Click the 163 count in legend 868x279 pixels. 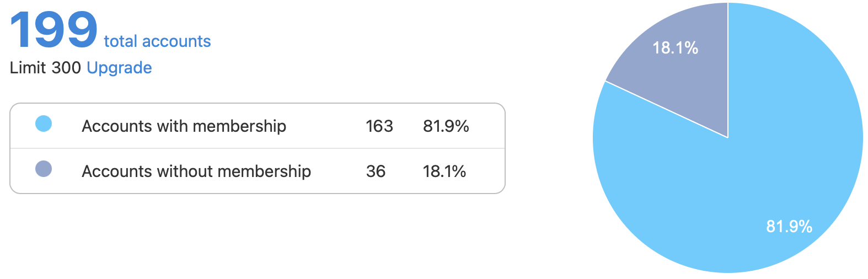click(379, 126)
